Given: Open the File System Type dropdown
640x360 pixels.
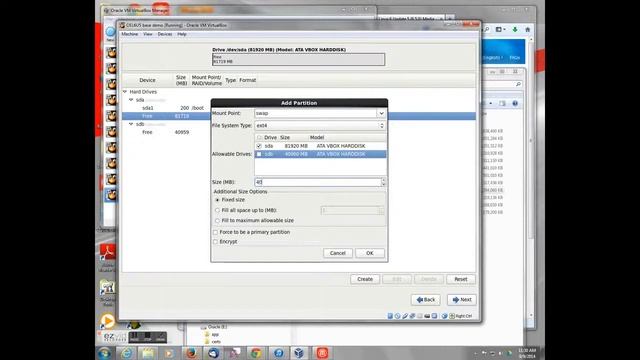Looking at the screenshot, I should click(x=320, y=126).
